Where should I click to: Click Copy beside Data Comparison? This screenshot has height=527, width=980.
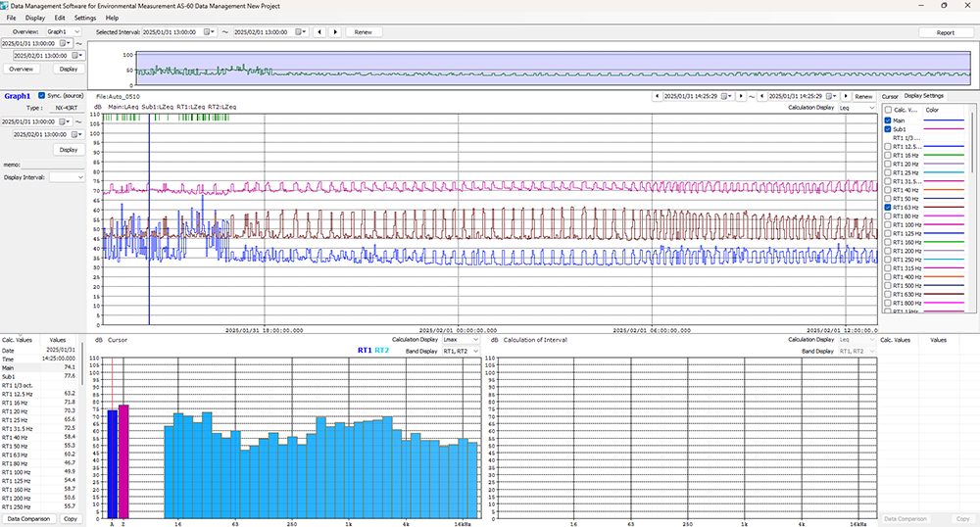pyautogui.click(x=71, y=519)
